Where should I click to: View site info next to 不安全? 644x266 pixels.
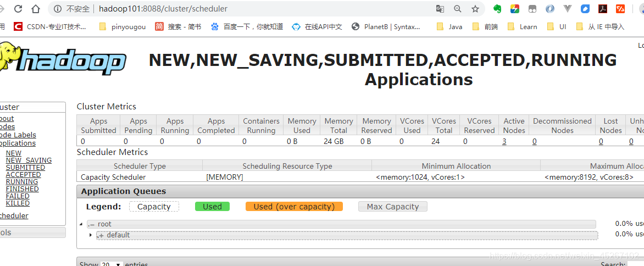(58, 9)
